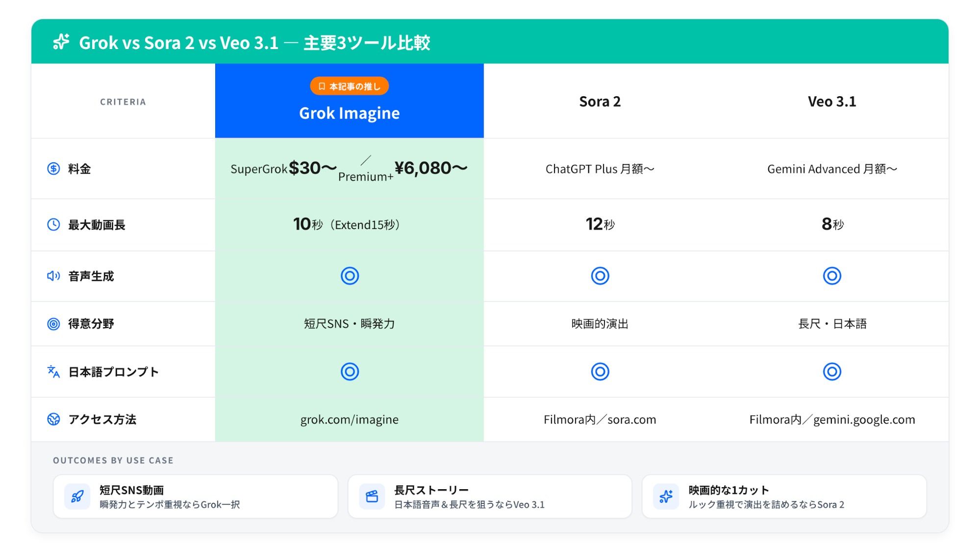The width and height of the screenshot is (980, 552).
Task: Click the ChatGPT Plus 月額〜 cell
Action: (600, 169)
